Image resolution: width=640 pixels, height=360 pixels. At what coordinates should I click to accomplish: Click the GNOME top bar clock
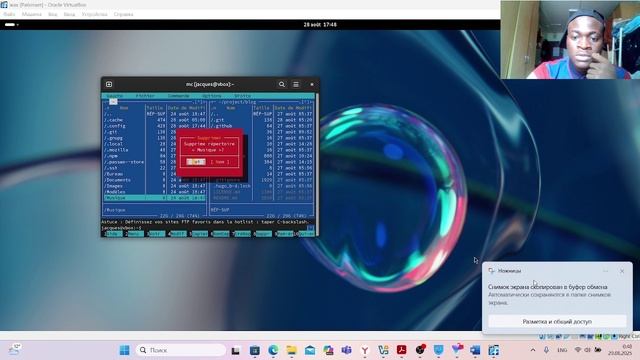[320, 24]
